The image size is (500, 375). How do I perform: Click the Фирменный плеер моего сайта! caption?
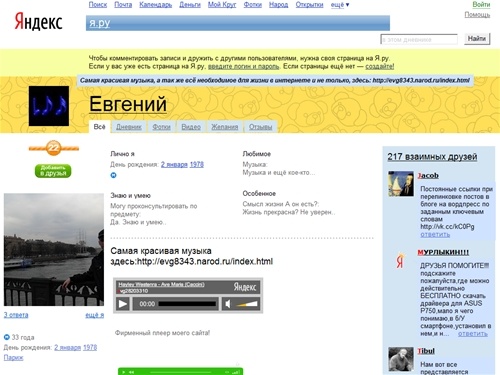pyautogui.click(x=162, y=333)
